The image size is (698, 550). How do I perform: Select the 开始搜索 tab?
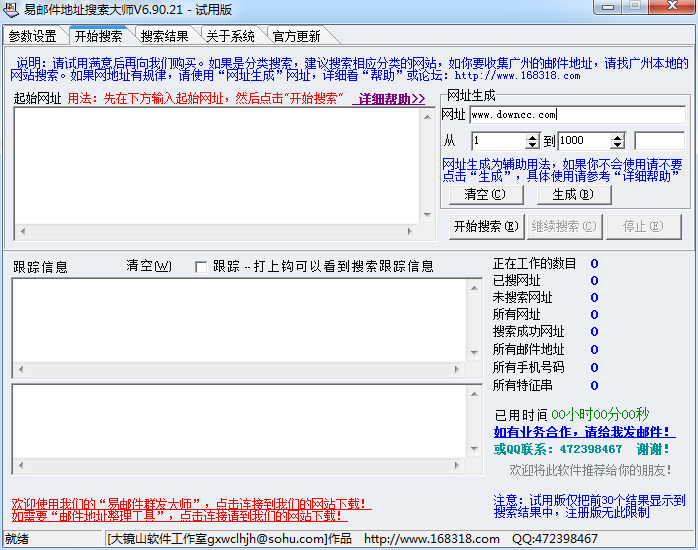[x=98, y=36]
